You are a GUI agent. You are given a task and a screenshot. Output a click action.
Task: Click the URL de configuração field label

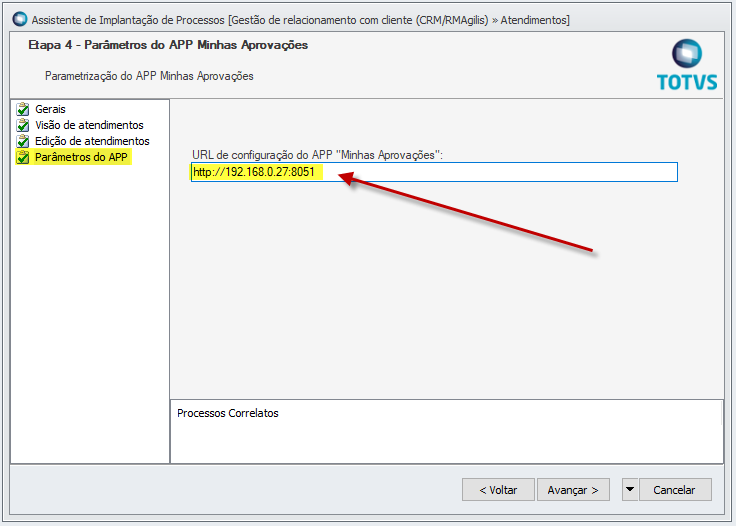click(317, 155)
